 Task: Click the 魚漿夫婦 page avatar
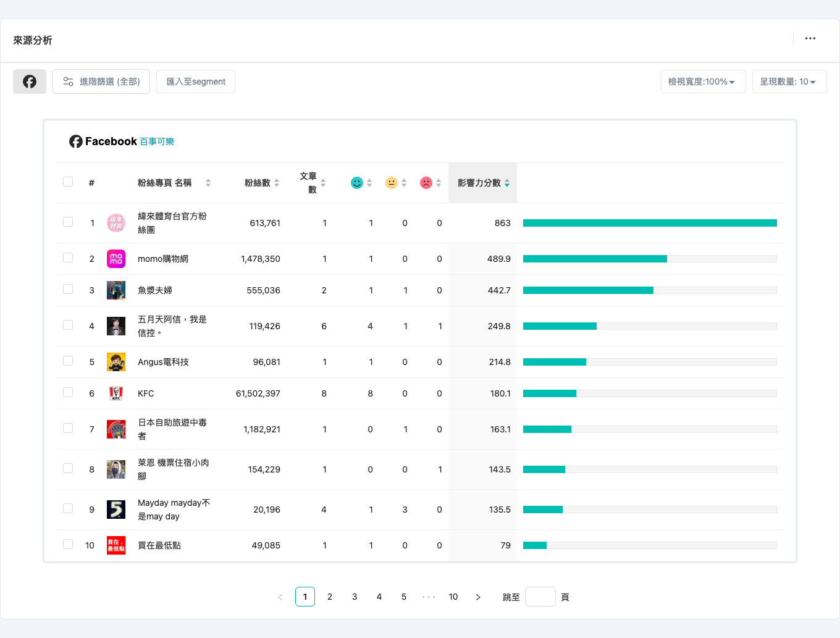(x=116, y=290)
